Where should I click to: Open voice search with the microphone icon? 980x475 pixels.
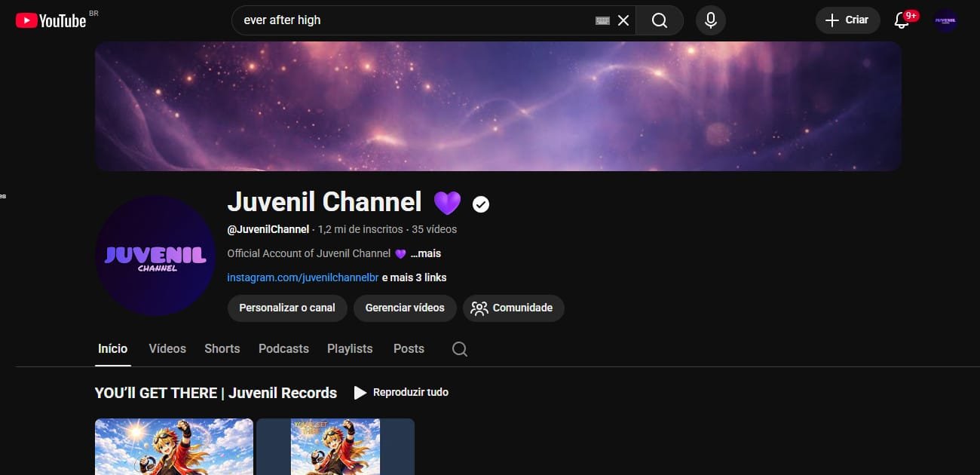coord(709,20)
